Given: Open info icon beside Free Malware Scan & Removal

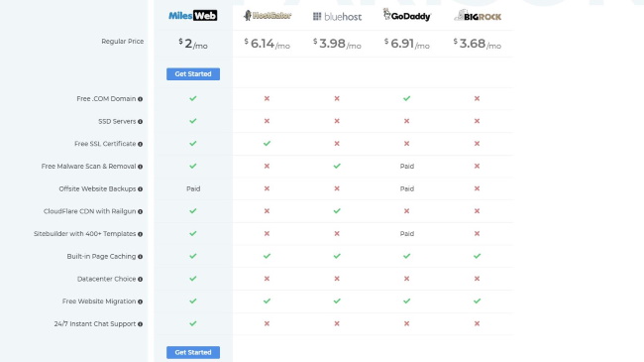Looking at the screenshot, I should [x=140, y=167].
